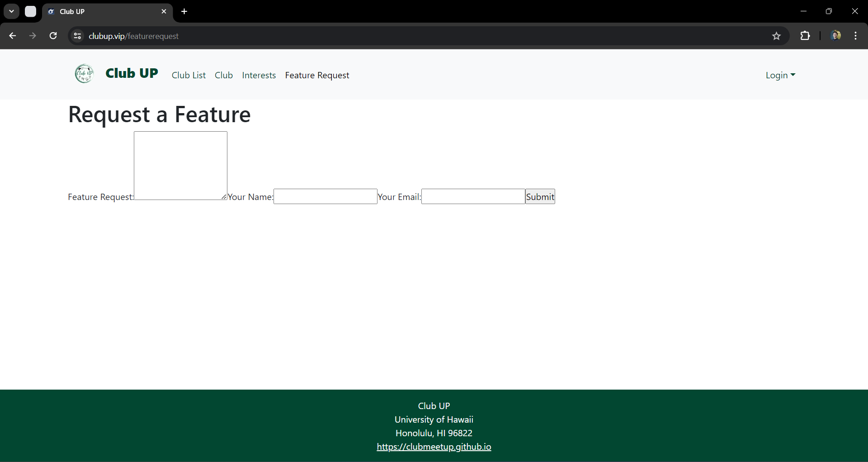Open the clubmeetup.github.io footer link
Viewport: 868px width, 462px height.
pyautogui.click(x=434, y=447)
